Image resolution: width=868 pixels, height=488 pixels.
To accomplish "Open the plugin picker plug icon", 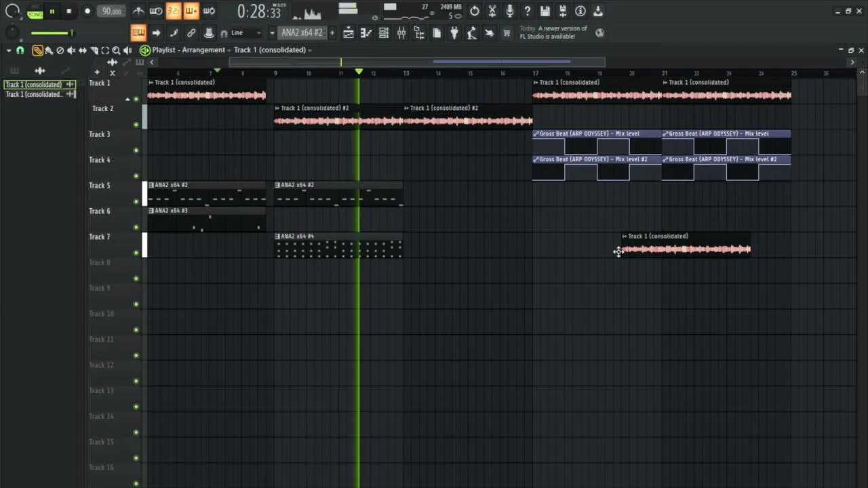I will tap(454, 33).
